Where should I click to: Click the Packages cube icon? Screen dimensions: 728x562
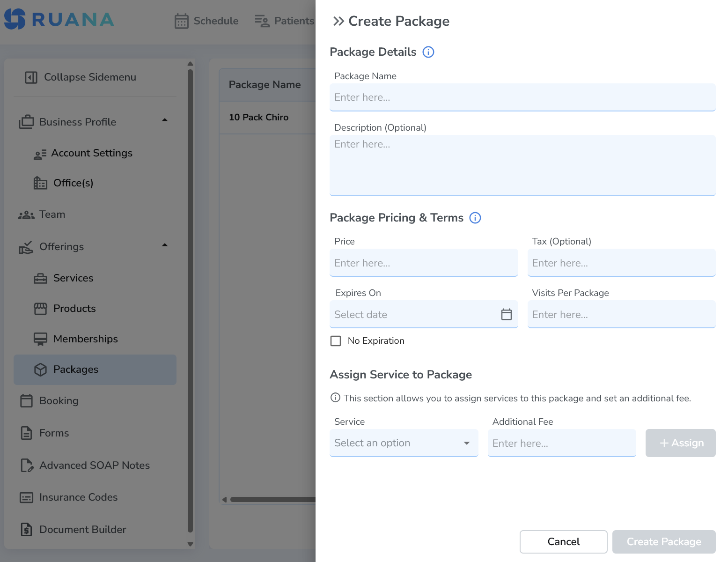41,370
